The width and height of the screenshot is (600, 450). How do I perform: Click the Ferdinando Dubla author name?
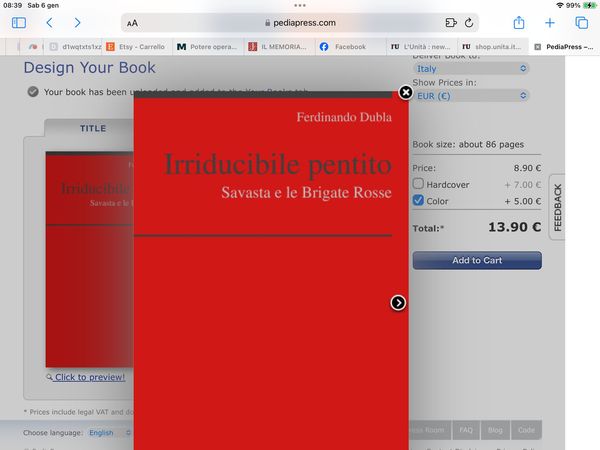coord(344,117)
